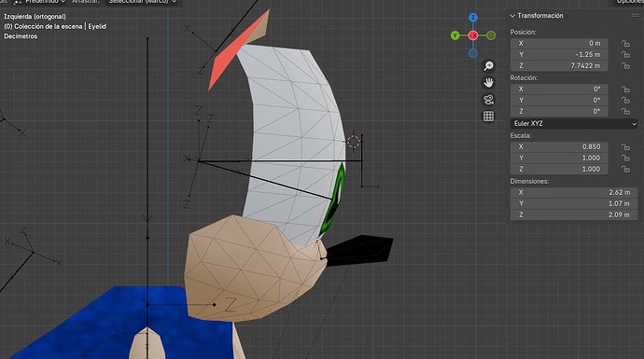Viewport: 644px width, 359px height.
Task: Toggle lock on Escala Y
Action: click(625, 158)
